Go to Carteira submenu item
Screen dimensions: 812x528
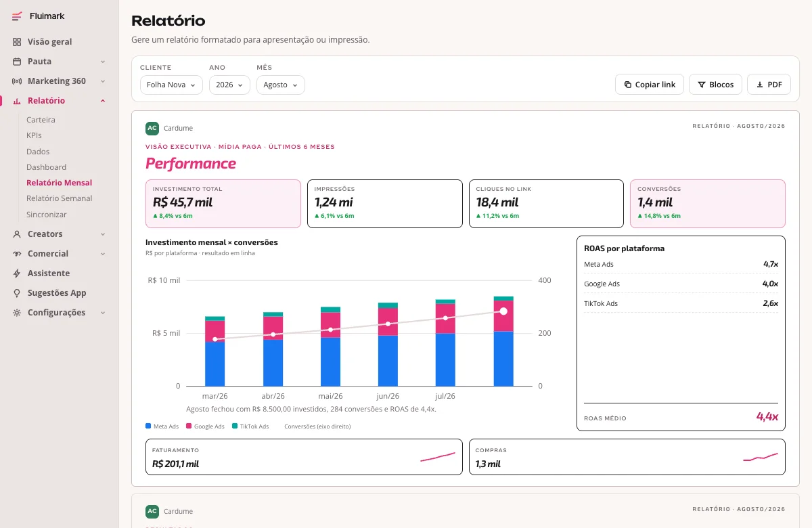coord(41,120)
